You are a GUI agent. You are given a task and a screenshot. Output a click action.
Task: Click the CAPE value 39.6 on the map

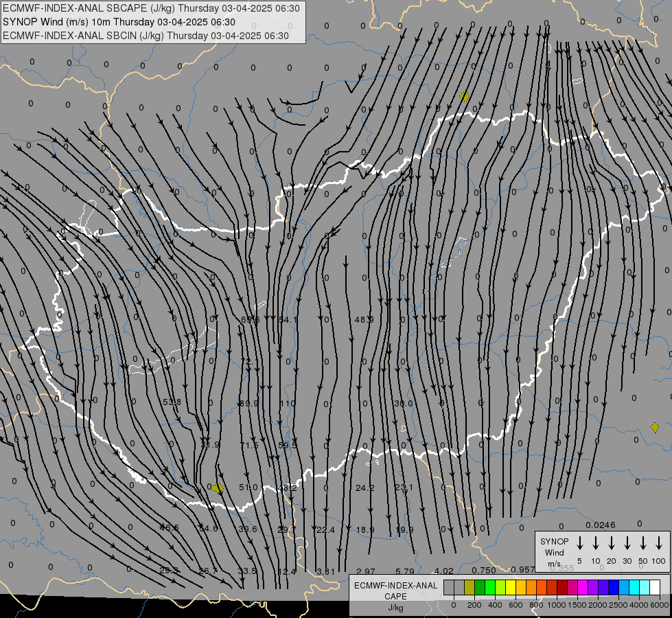[248, 529]
